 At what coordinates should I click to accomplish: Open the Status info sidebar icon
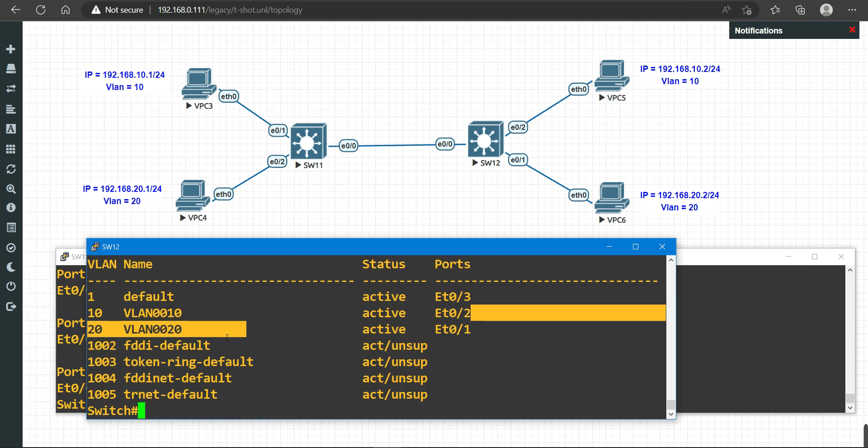pyautogui.click(x=11, y=208)
